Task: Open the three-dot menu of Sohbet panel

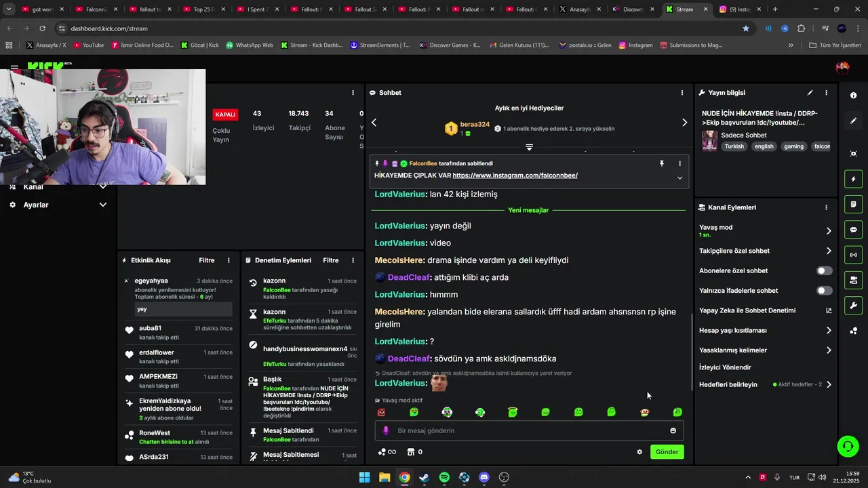Action: click(x=682, y=93)
